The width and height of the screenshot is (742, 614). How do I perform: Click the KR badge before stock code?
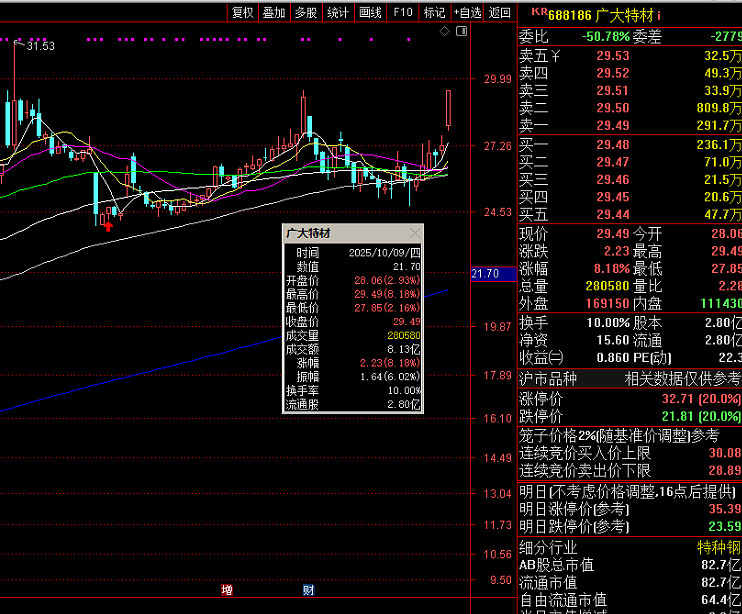click(x=539, y=13)
